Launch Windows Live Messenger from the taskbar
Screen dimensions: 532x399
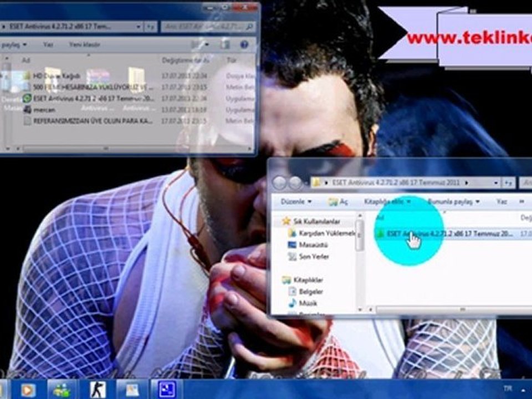click(x=62, y=390)
